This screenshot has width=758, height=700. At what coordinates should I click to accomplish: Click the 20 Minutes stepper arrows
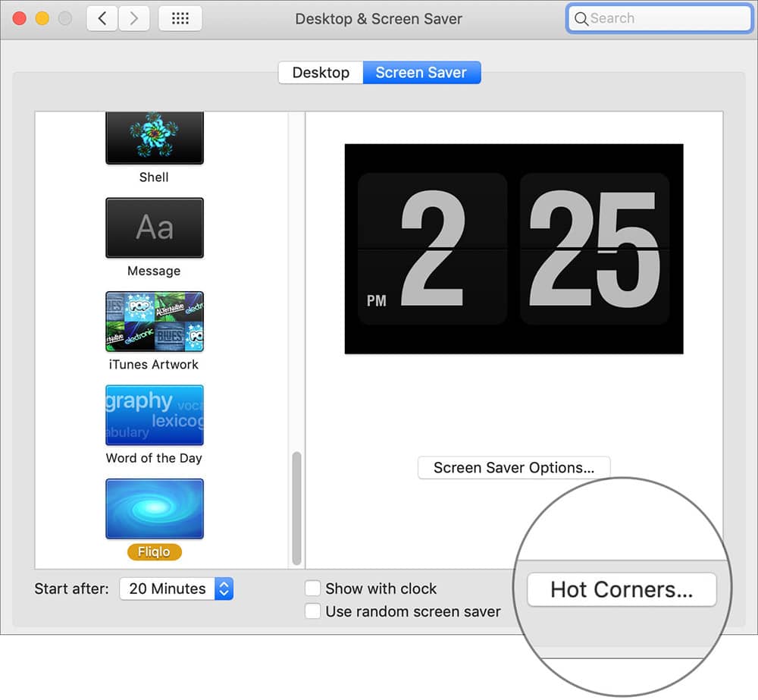pos(224,589)
